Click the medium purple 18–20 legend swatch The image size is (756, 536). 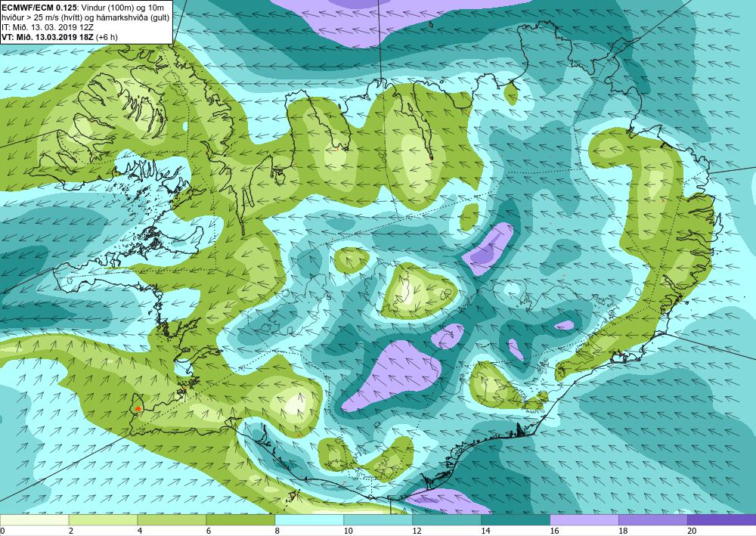(x=653, y=520)
